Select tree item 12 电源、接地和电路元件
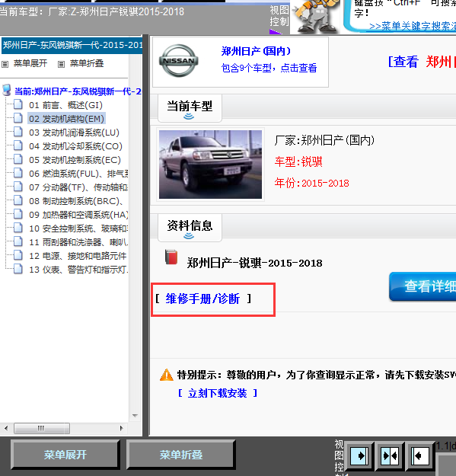This screenshot has width=456, height=476. [78, 256]
